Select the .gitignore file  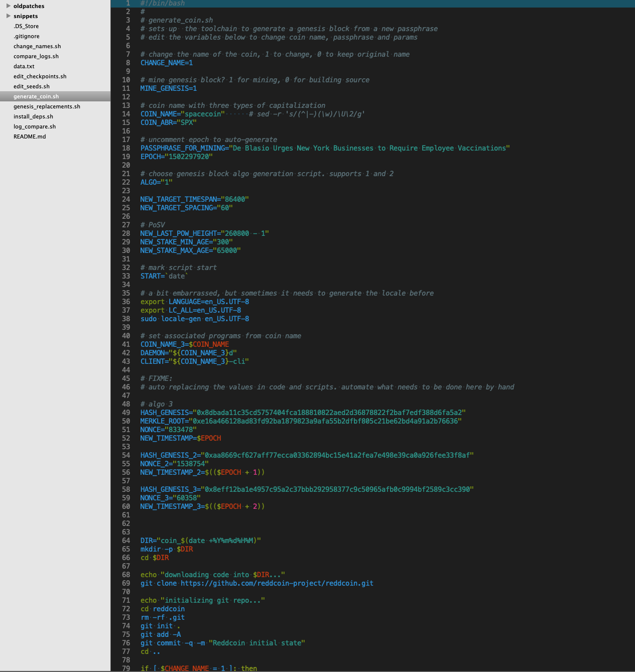(x=26, y=36)
